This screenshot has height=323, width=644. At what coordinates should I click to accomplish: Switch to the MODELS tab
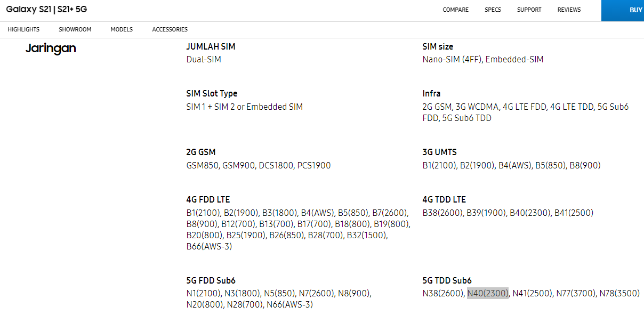tap(122, 30)
